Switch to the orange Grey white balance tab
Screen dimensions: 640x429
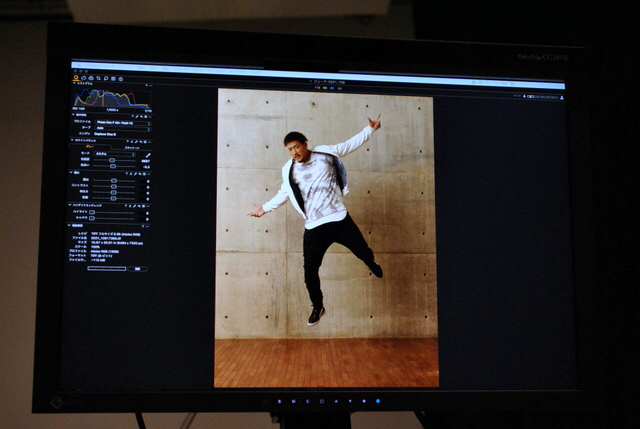click(90, 147)
